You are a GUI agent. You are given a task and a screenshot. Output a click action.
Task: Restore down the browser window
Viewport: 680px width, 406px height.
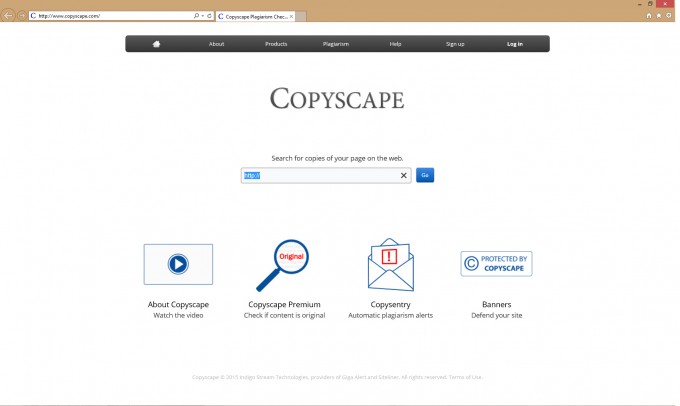tap(650, 4)
